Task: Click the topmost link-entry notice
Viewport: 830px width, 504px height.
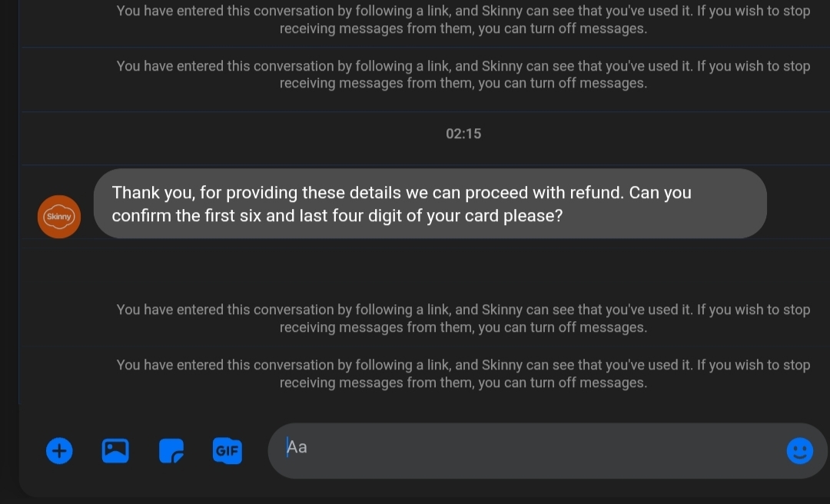Action: pos(463,20)
